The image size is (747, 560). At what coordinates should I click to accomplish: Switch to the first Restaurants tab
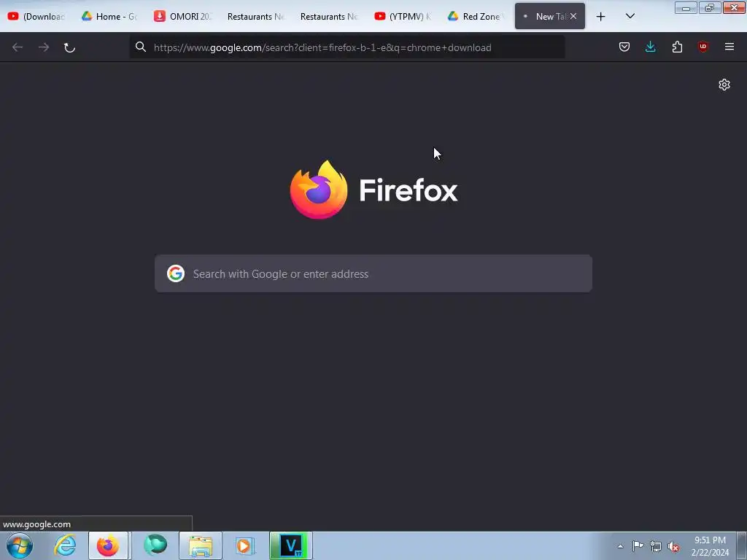tap(255, 16)
